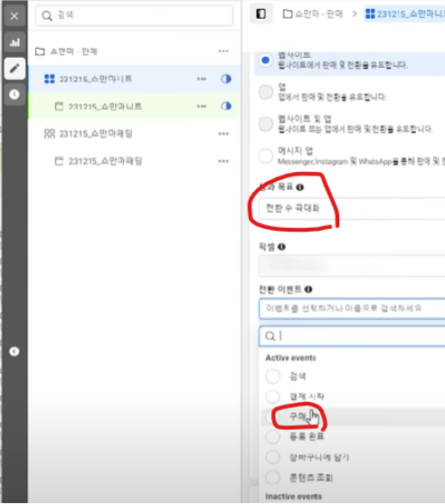
Task: Click info icon next to 성과 목표
Action: 300,187
